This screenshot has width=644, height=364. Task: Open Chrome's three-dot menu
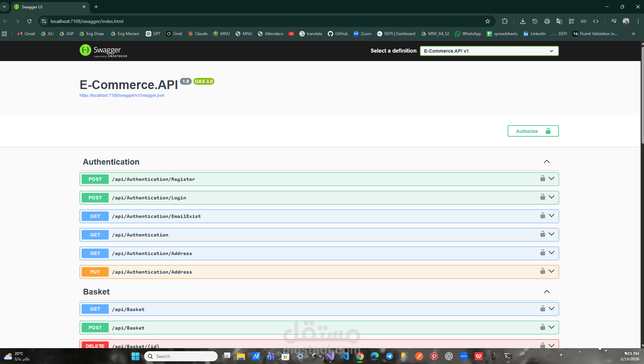click(638, 21)
